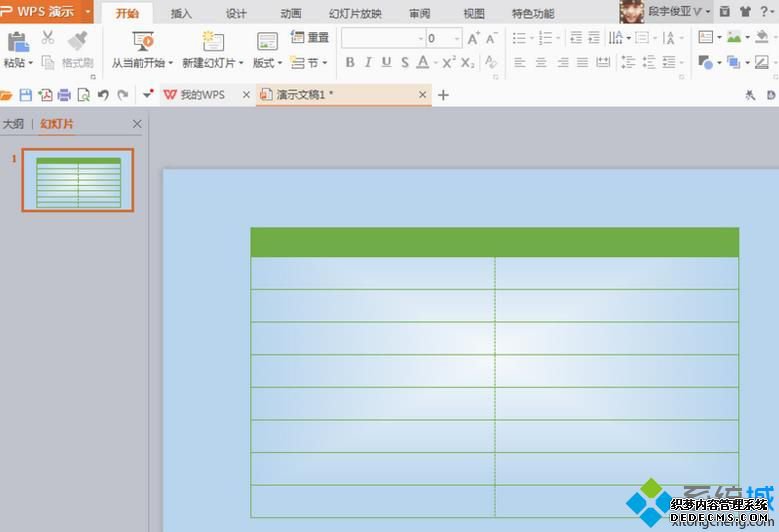Click the save diskette icon

25,95
